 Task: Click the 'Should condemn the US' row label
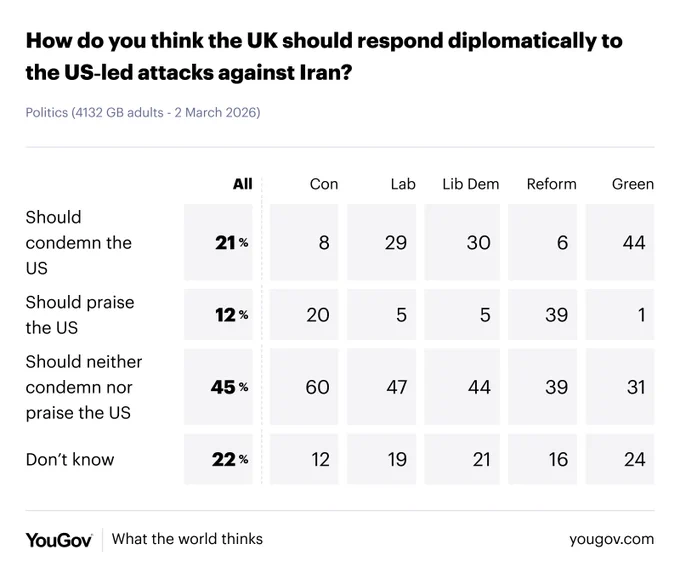pos(78,242)
